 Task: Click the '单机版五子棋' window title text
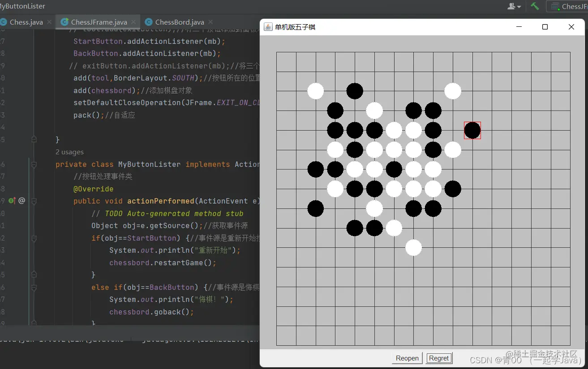[x=295, y=27]
